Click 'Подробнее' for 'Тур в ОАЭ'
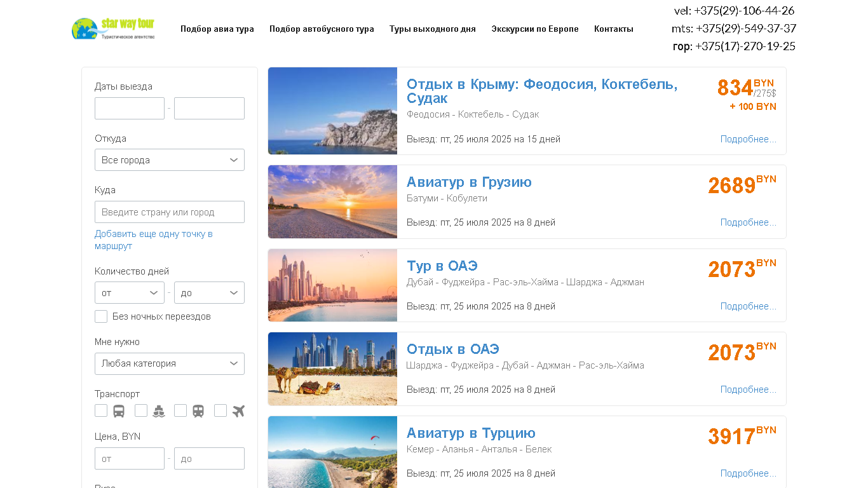The width and height of the screenshot is (868, 488). click(x=749, y=306)
